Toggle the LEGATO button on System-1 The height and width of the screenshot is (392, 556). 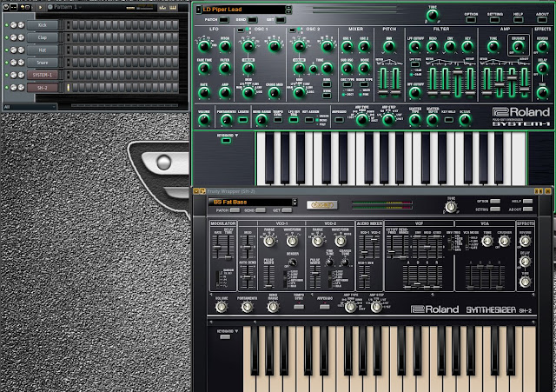(x=243, y=120)
